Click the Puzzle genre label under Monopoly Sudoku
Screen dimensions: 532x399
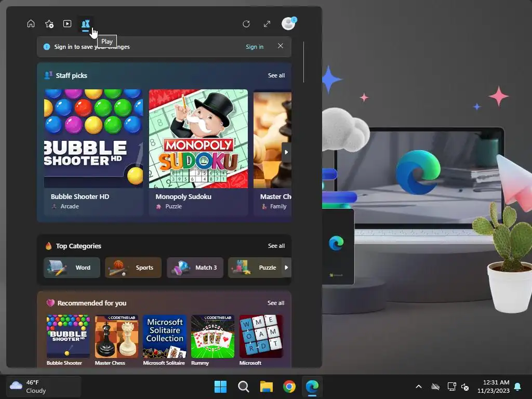coord(174,206)
